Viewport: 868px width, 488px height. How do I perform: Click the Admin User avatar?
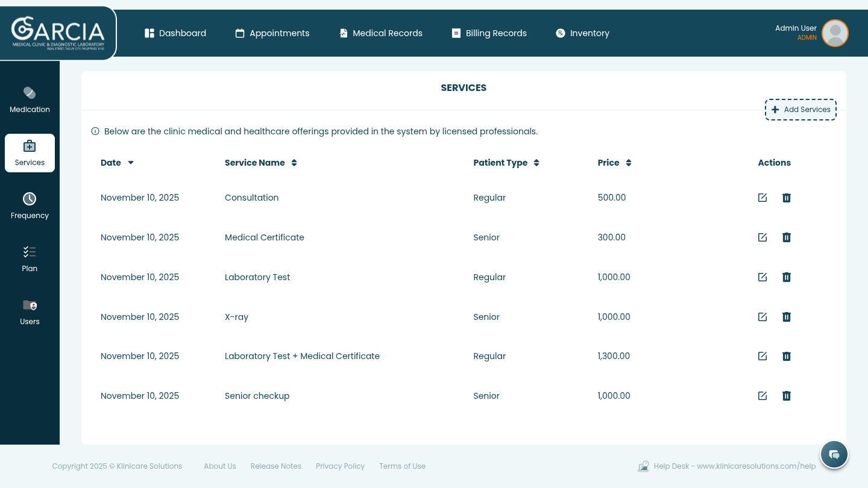click(835, 33)
